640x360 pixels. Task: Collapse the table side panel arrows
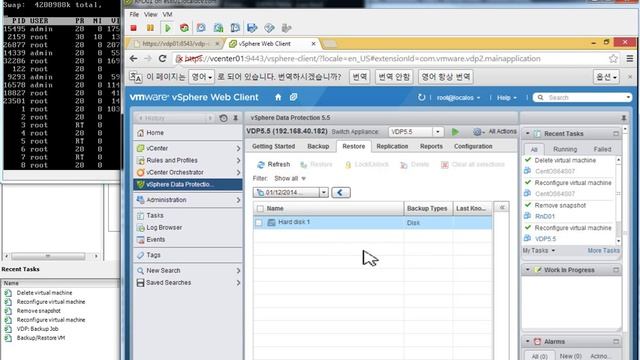click(502, 208)
